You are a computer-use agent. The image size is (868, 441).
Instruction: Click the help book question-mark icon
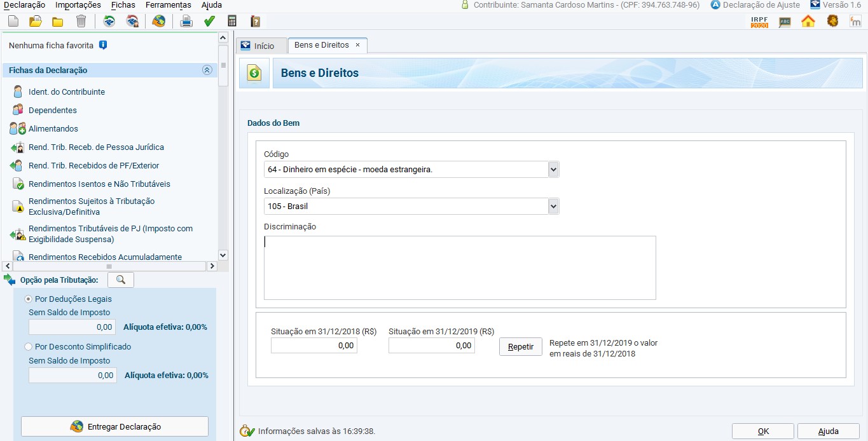pos(255,21)
